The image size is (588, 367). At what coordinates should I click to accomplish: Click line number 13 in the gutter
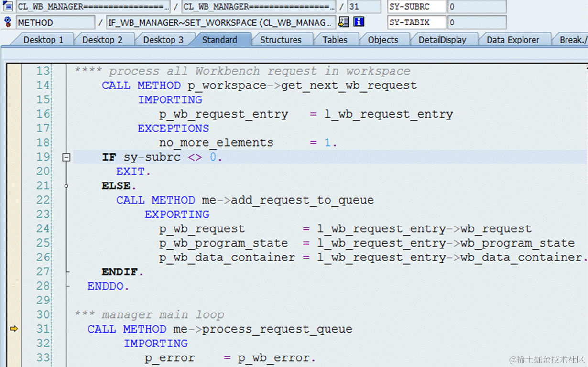pyautogui.click(x=43, y=71)
